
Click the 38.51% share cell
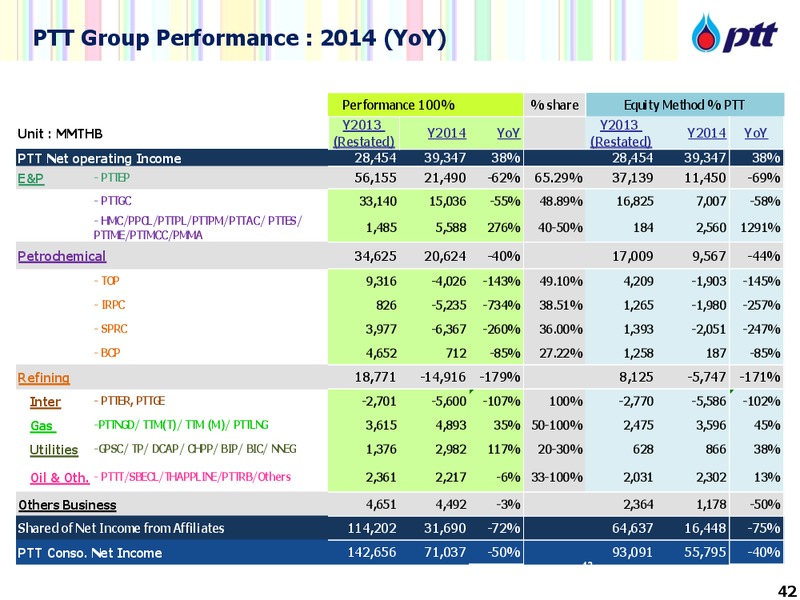pyautogui.click(x=561, y=305)
